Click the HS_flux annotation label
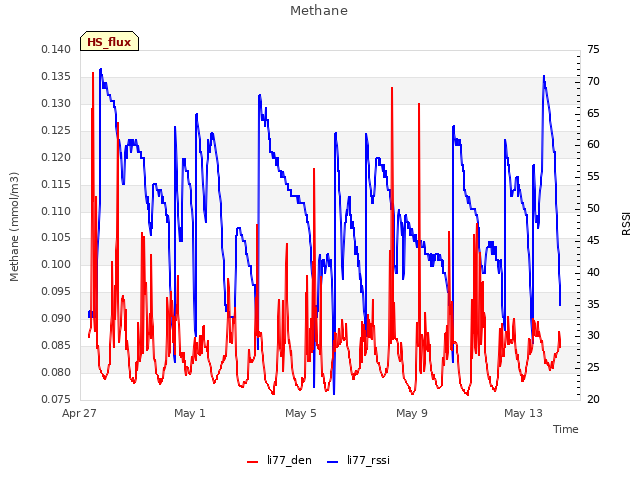 [109, 42]
